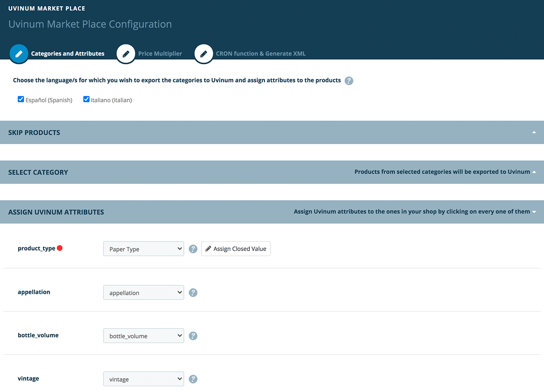Click help icon for vintage dropdown
544x392 pixels.
[193, 379]
